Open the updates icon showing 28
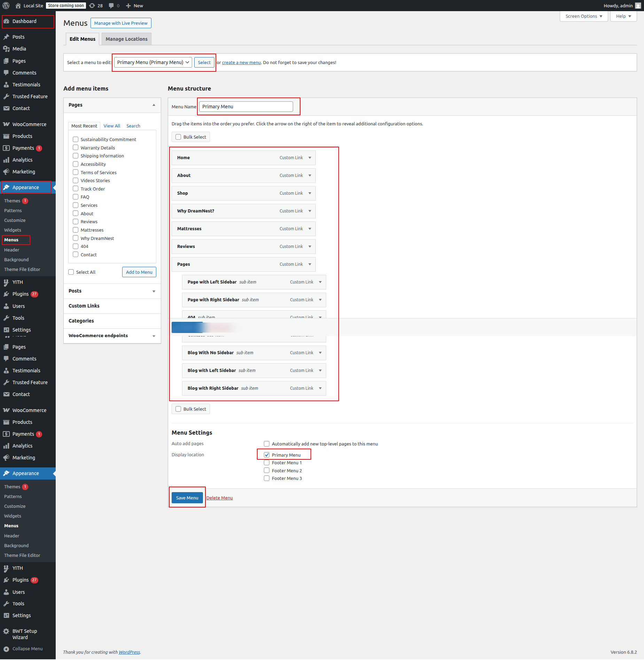644x660 pixels. pyautogui.click(x=92, y=6)
